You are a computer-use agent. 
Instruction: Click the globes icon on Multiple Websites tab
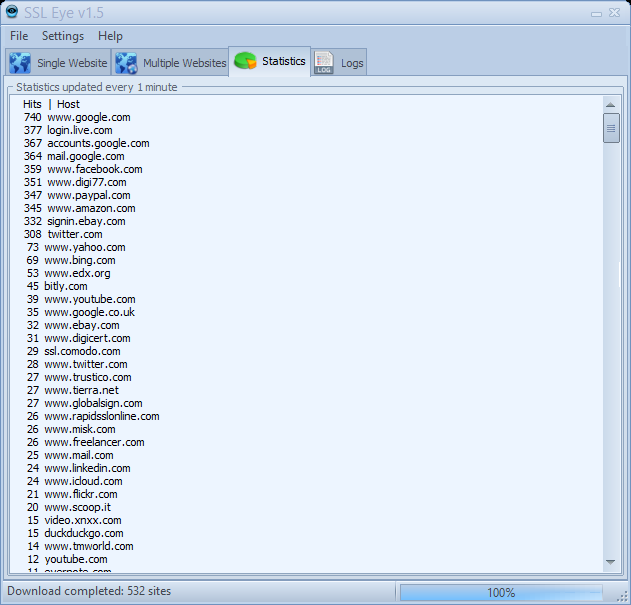126,63
